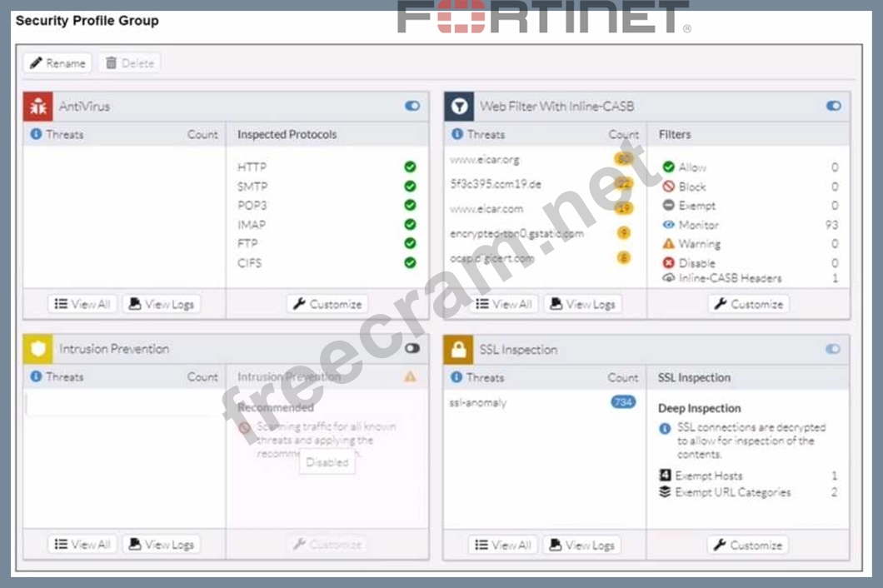Open View Logs in the AntiVirus panel
This screenshot has height=588, width=883.
pos(162,304)
